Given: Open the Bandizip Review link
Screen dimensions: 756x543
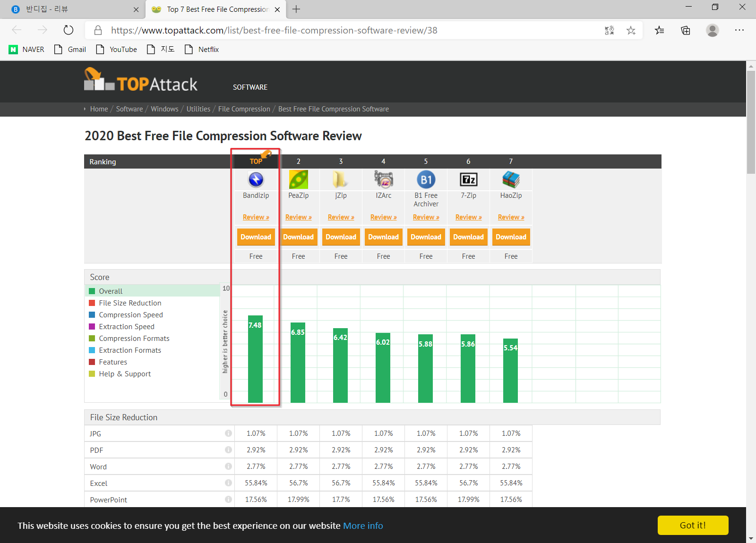Looking at the screenshot, I should [256, 217].
